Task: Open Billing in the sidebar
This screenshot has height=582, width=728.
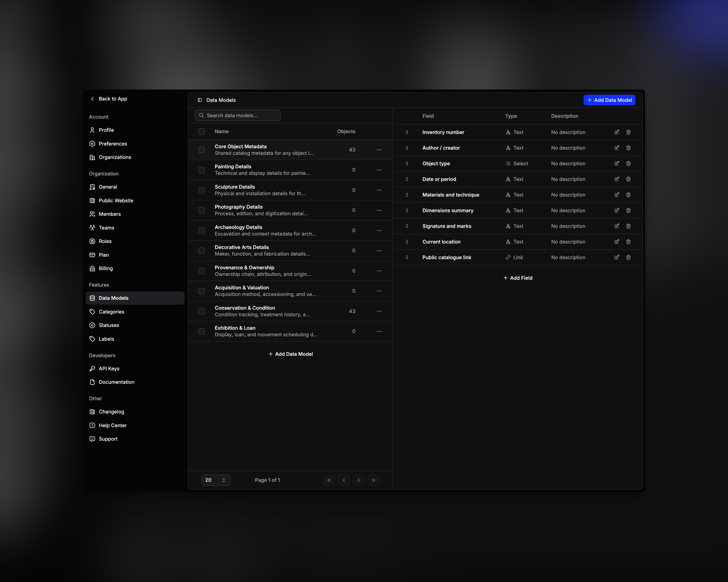Action: (x=135, y=268)
